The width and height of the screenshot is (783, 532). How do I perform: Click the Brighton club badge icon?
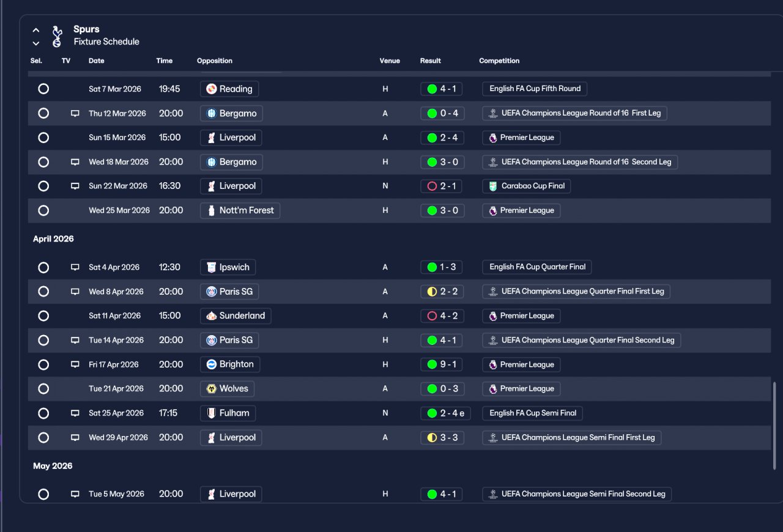click(212, 364)
